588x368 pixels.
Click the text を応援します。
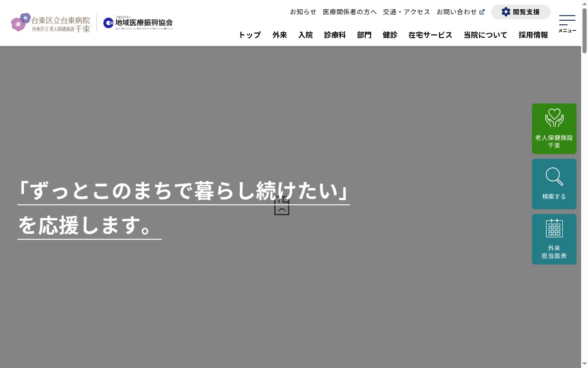click(x=90, y=225)
